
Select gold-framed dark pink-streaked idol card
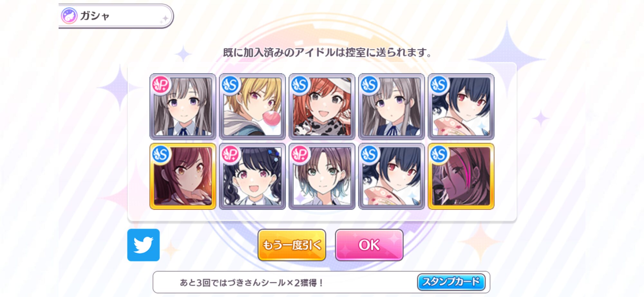click(461, 176)
